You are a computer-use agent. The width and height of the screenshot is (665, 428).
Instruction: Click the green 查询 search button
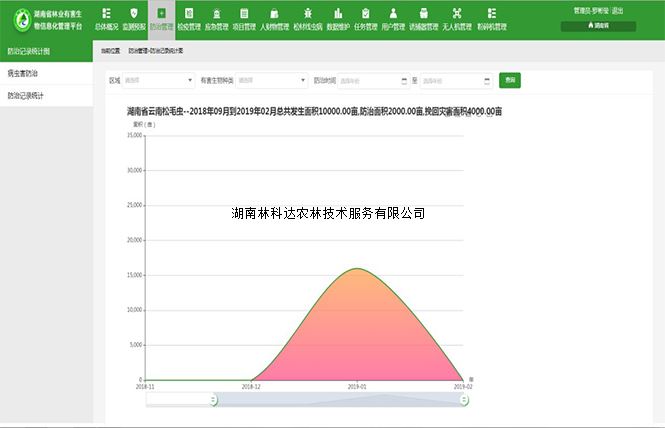[x=510, y=80]
